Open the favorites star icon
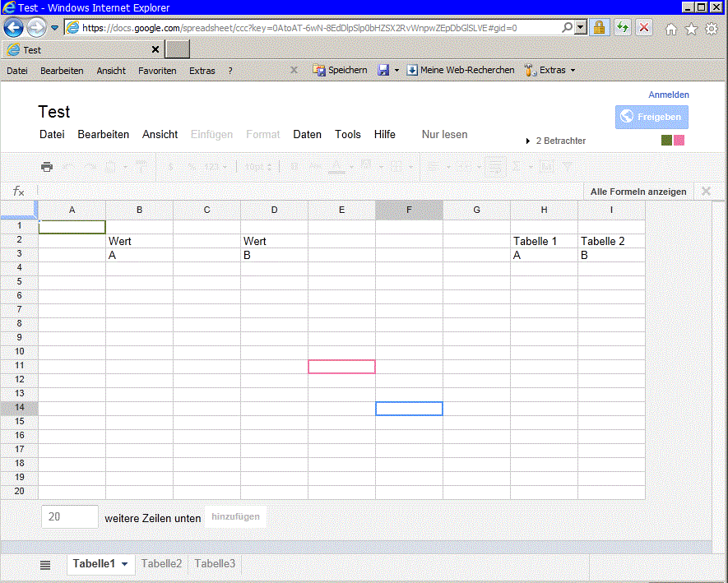Screen dimensions: 728x583 691,29
